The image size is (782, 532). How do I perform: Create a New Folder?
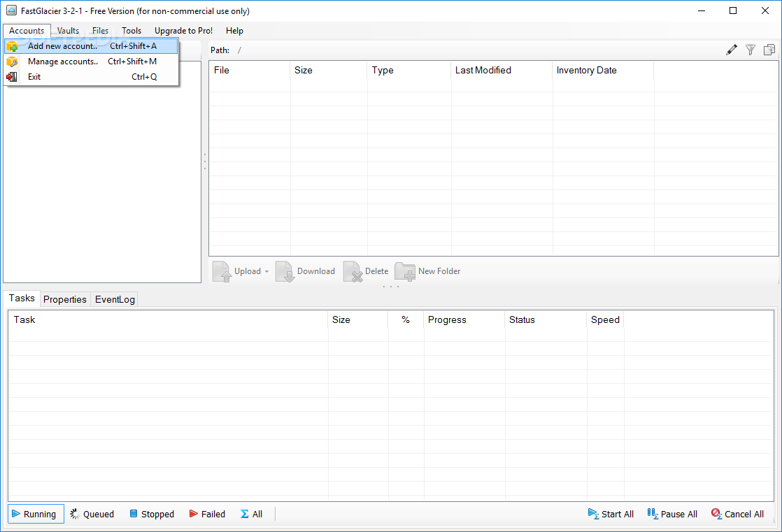click(428, 271)
